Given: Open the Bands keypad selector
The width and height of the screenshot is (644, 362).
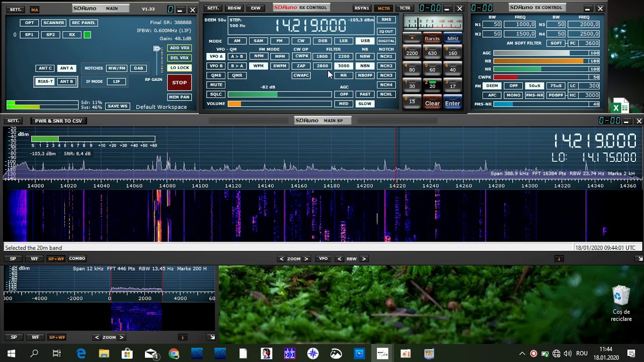Looking at the screenshot, I should tap(432, 39).
